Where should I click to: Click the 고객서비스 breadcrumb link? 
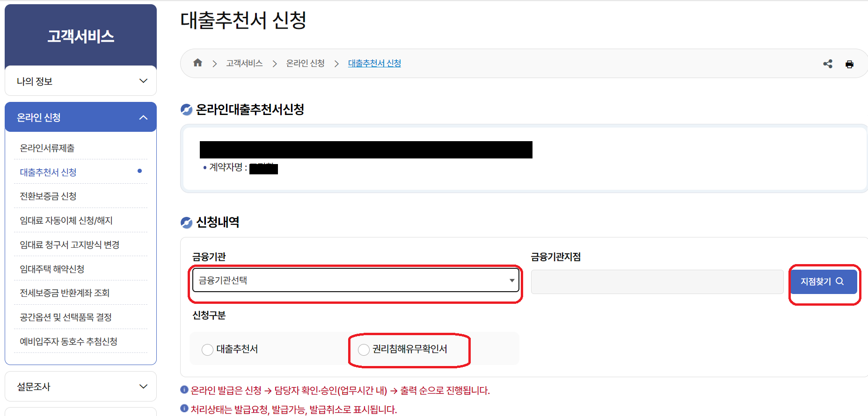click(x=244, y=64)
